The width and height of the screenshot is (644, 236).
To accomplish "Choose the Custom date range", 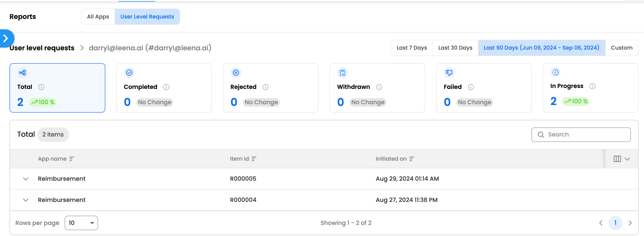I will pyautogui.click(x=621, y=48).
